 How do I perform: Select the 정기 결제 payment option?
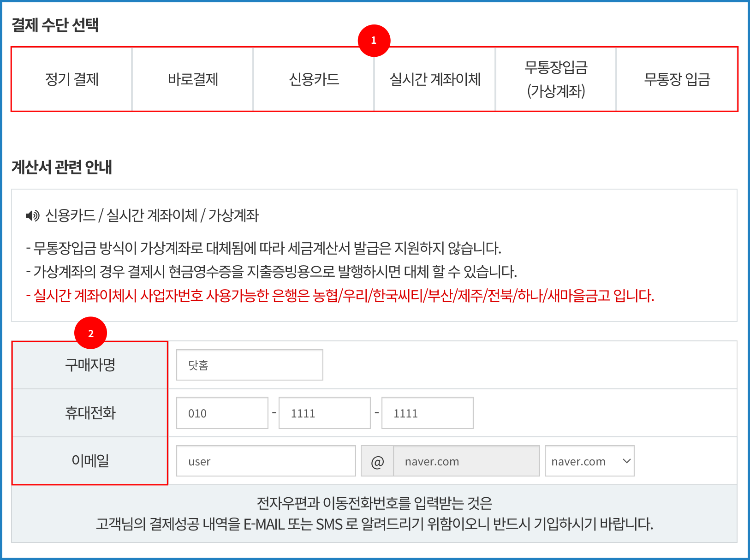(x=72, y=79)
